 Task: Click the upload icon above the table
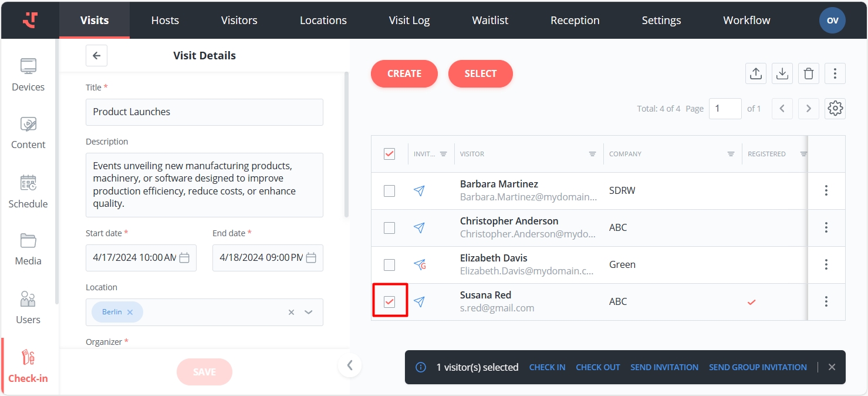click(x=756, y=73)
